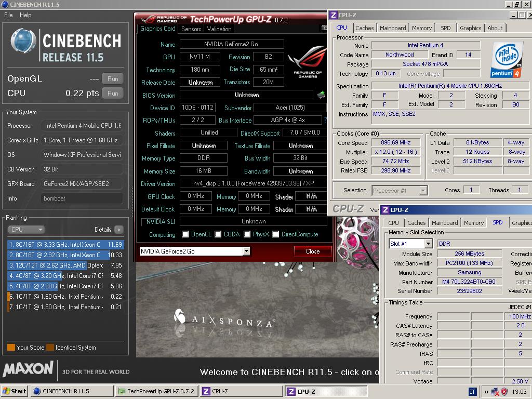This screenshot has height=399, width=532.
Task: Click the taskbar clock showing 13.03
Action: [x=519, y=392]
